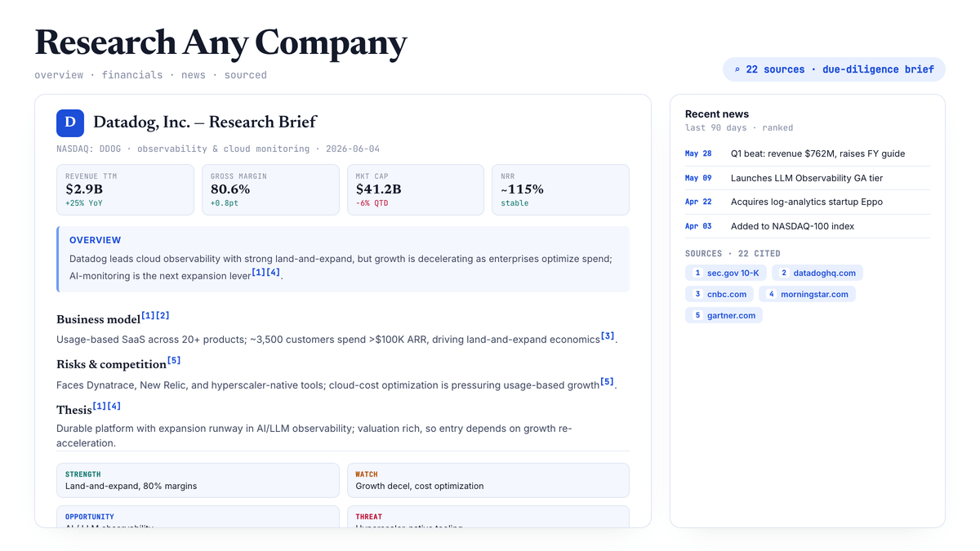
Task: Open the morningstar.com source chip
Action: pyautogui.click(x=807, y=294)
